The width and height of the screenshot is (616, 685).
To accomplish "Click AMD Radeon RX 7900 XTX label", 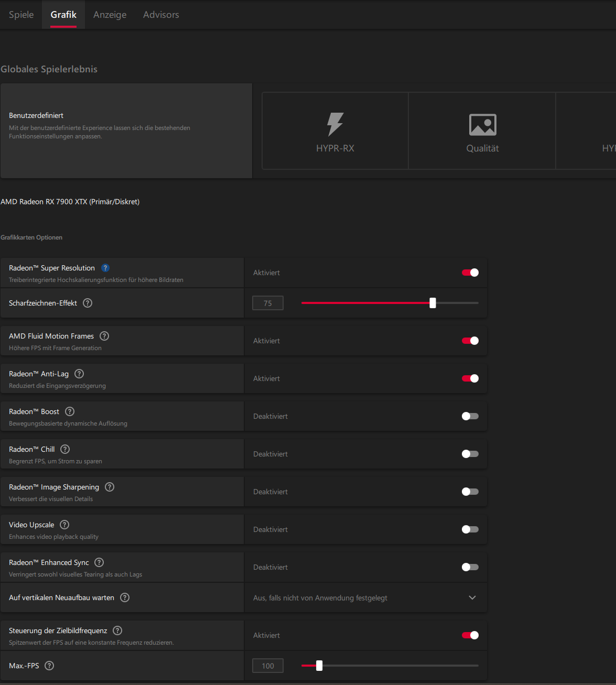I will [70, 202].
